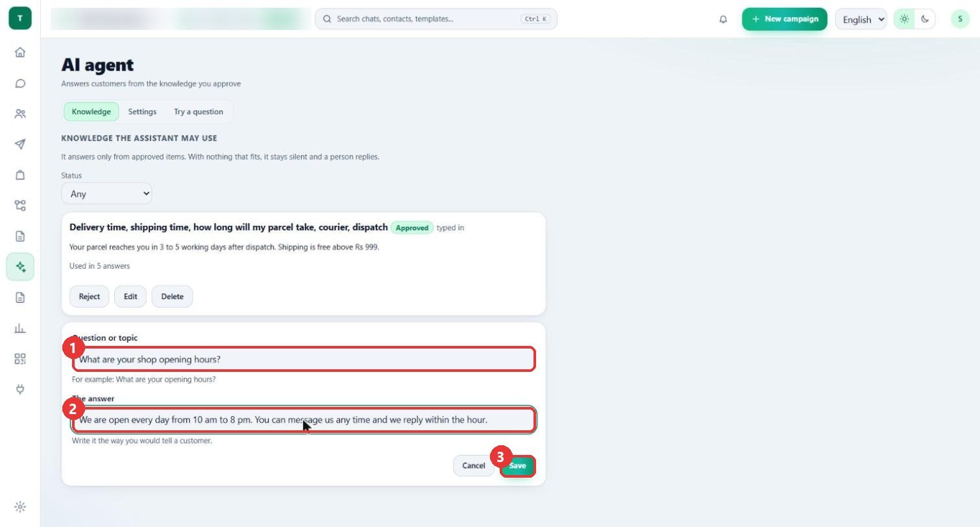This screenshot has width=980, height=527.
Task: Open the flows node-diagram icon
Action: tap(20, 205)
